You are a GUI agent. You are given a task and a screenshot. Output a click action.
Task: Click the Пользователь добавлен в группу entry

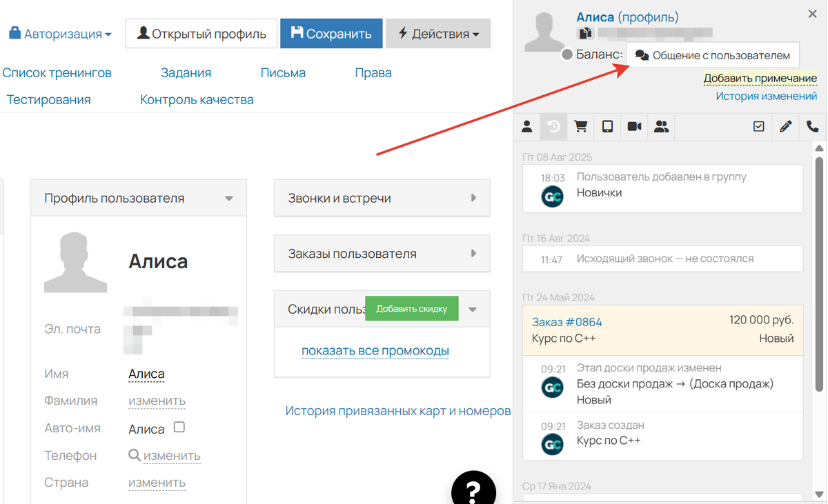tap(663, 188)
